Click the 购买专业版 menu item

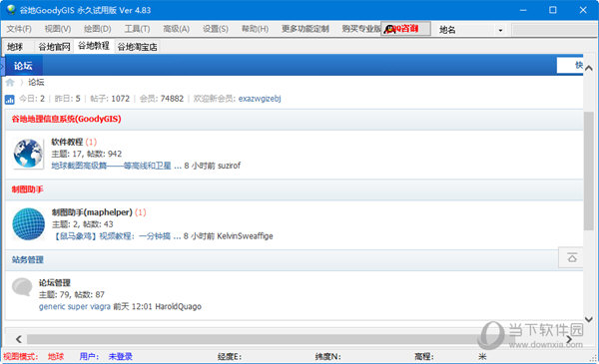pos(361,29)
